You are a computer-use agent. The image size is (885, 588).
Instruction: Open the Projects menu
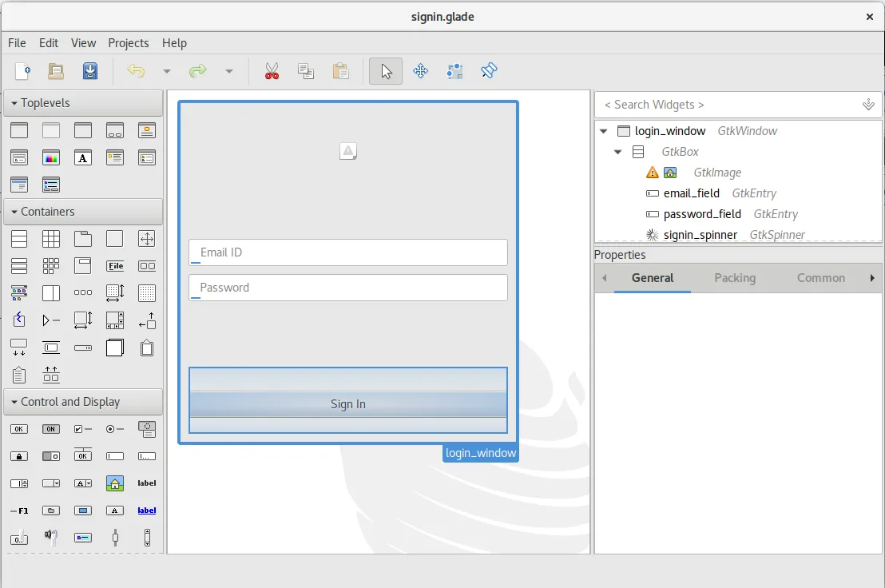click(128, 43)
